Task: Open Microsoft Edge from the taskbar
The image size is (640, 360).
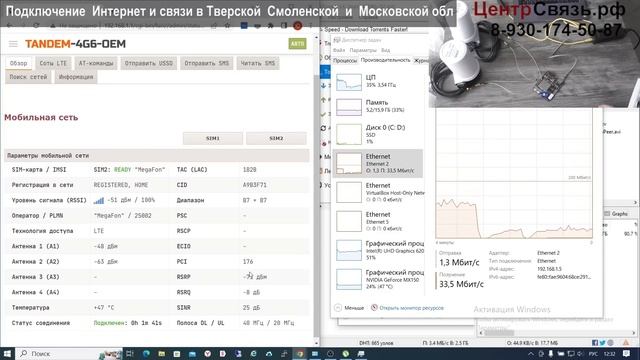Action: 146,353
